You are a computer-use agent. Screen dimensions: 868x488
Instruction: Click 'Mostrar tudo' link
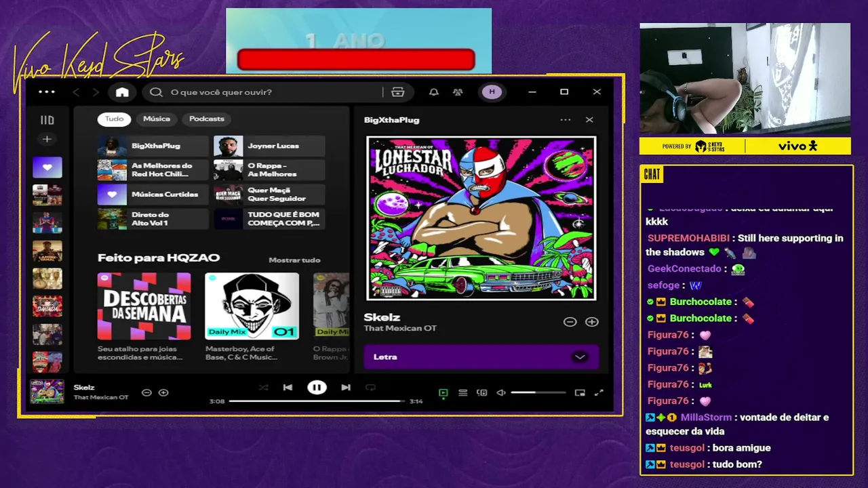coord(294,260)
